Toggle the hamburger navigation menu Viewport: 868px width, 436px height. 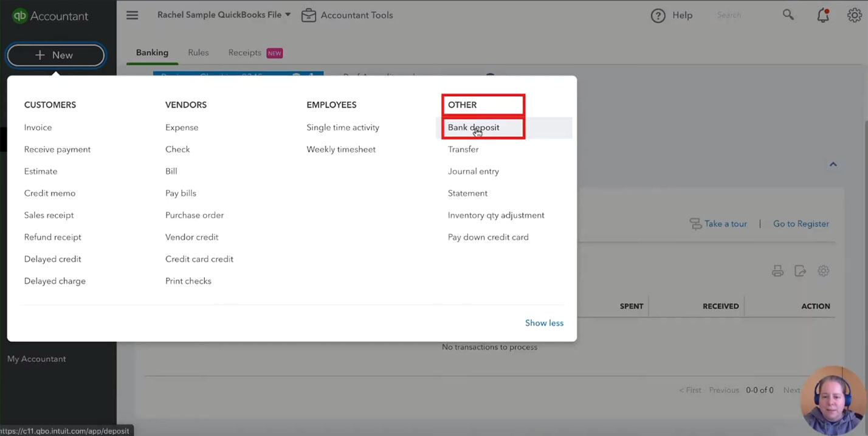pyautogui.click(x=132, y=15)
